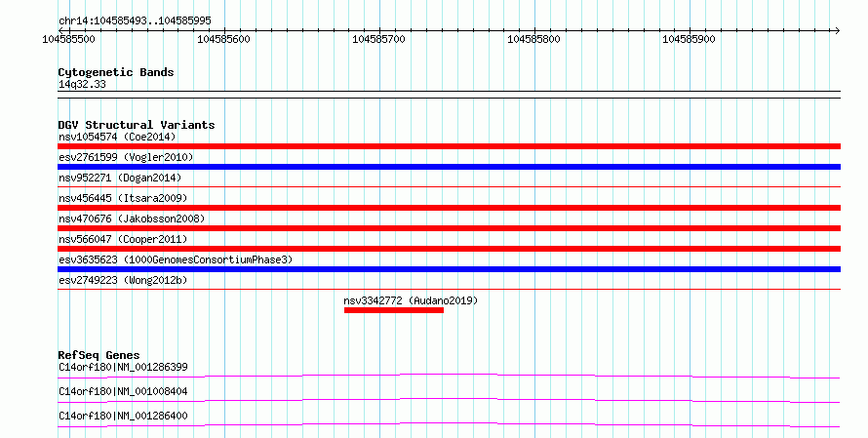Click the red bar under nsv566047
868x438 pixels.
pos(449,249)
